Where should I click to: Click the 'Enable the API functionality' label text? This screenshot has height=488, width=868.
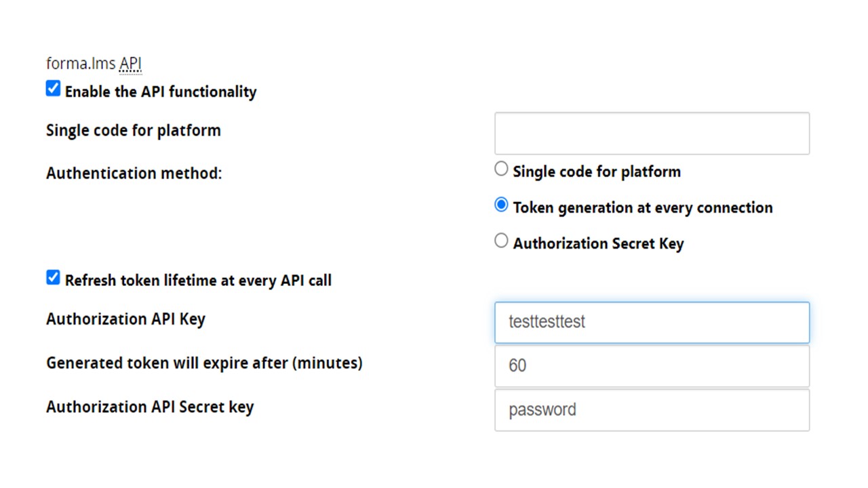tap(161, 92)
